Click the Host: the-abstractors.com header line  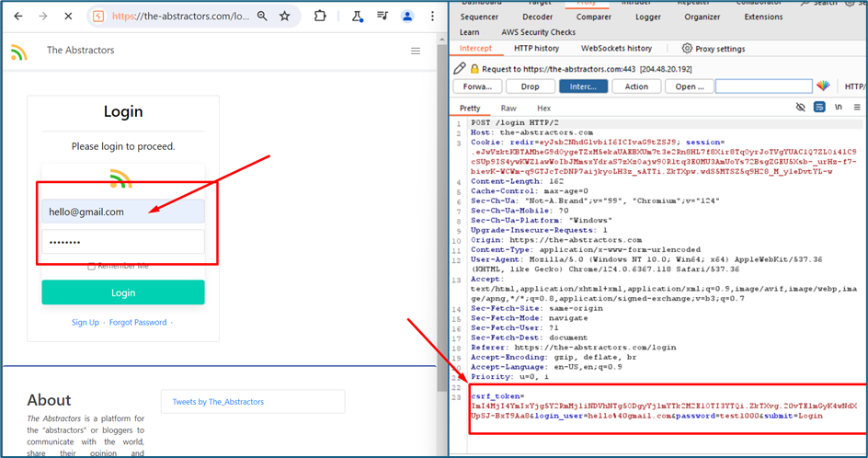click(x=532, y=133)
